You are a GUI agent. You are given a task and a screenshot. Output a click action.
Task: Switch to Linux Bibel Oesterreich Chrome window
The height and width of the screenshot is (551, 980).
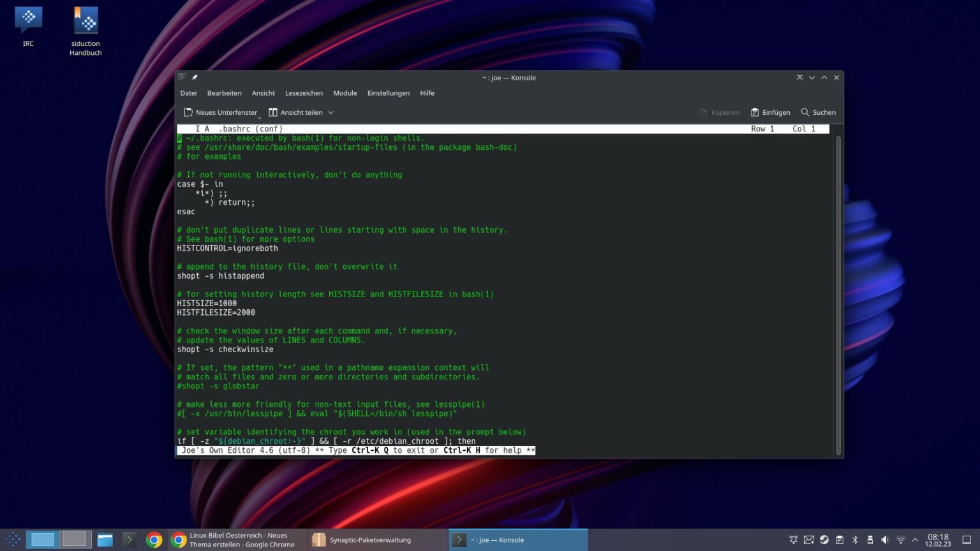click(x=237, y=540)
